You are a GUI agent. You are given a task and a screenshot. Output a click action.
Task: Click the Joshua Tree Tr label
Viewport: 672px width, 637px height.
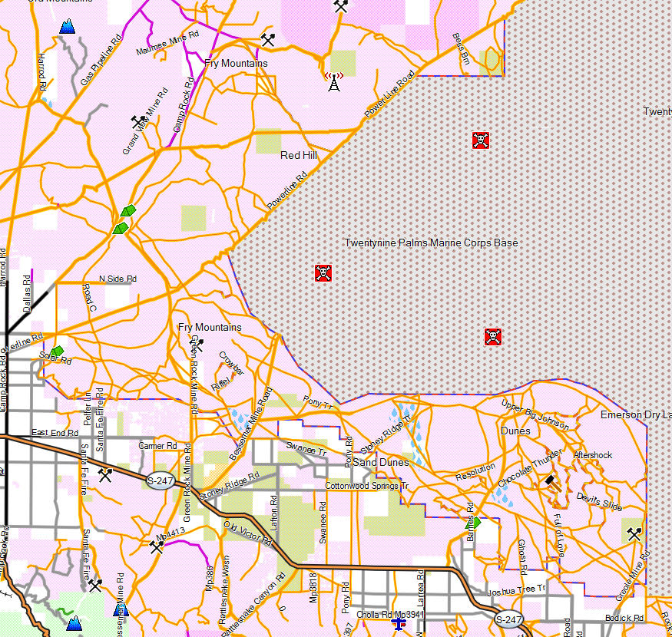517,590
